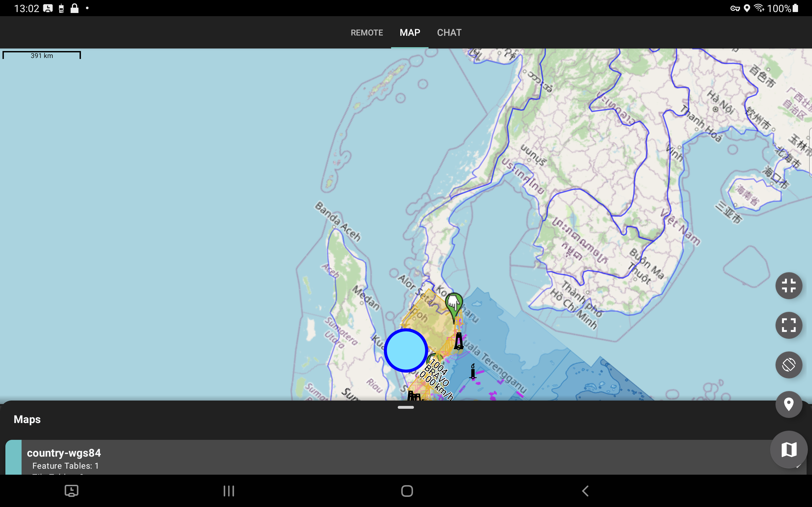
Task: Select the MAP tab
Action: 410,33
